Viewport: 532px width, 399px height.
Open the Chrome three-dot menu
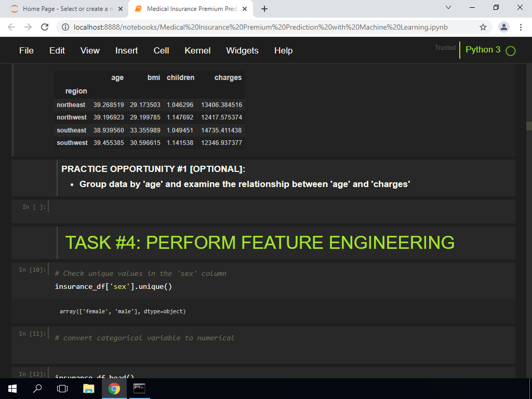click(521, 27)
